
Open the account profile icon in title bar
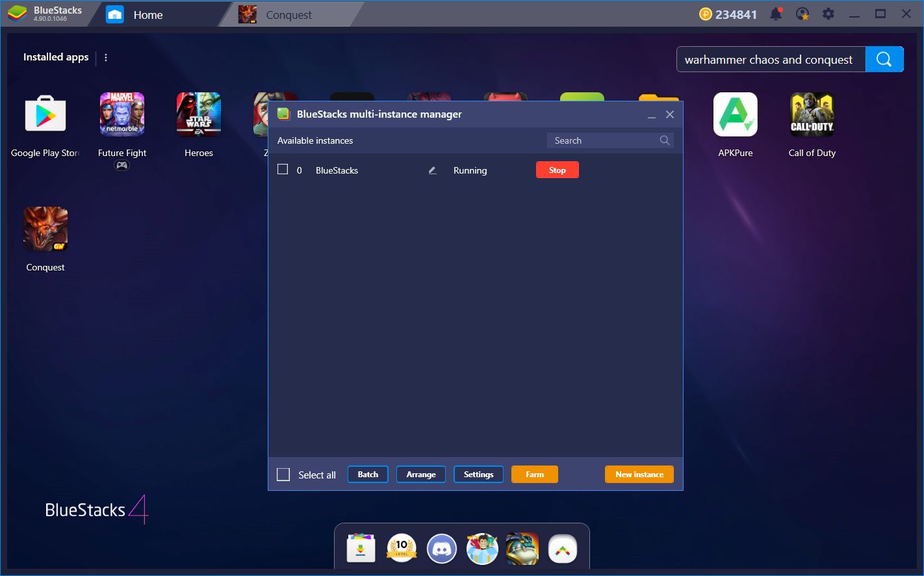pyautogui.click(x=802, y=14)
